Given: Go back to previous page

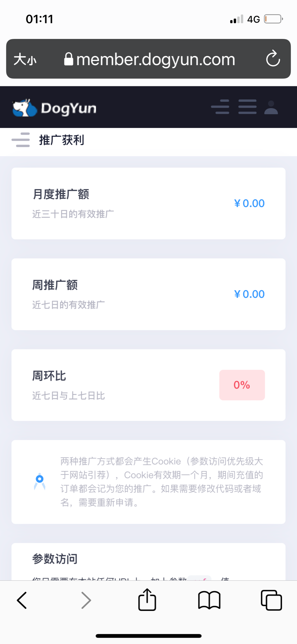Looking at the screenshot, I should click(22, 600).
